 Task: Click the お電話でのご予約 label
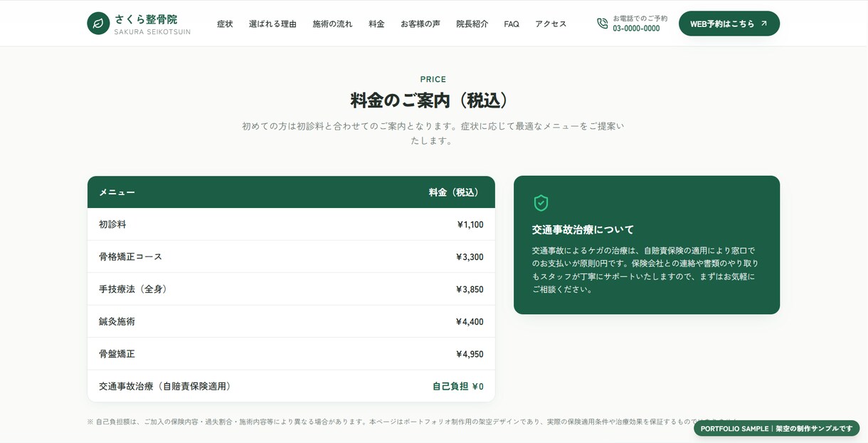click(x=640, y=19)
